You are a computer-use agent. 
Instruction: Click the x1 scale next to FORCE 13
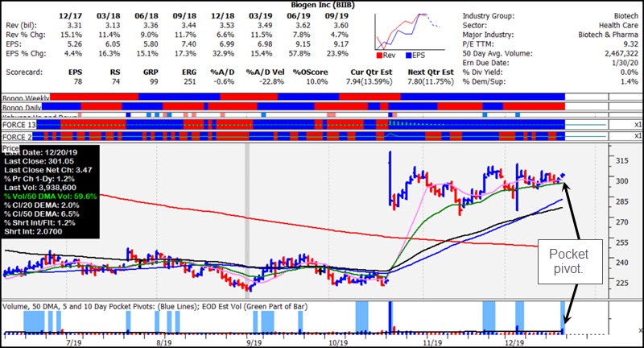(638, 125)
